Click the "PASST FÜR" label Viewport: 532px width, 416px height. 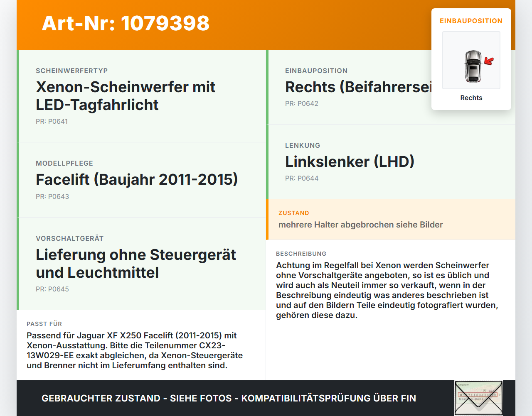44,324
